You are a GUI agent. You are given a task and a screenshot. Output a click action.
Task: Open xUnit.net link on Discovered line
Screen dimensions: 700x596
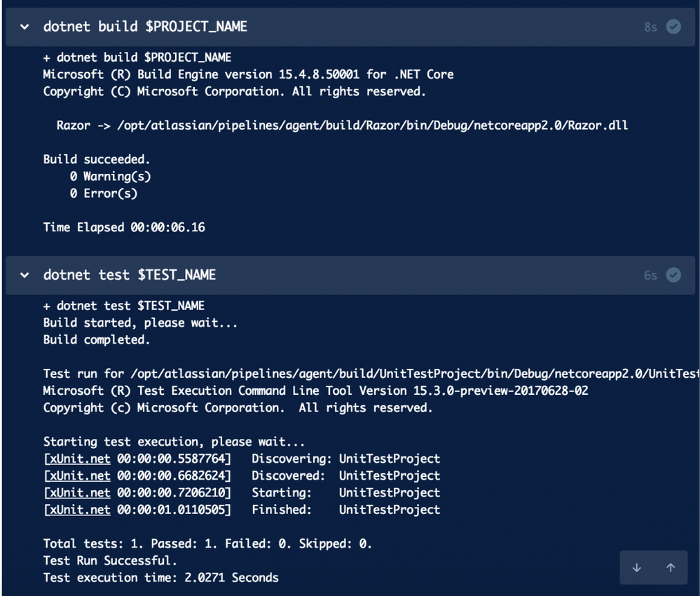[79, 476]
